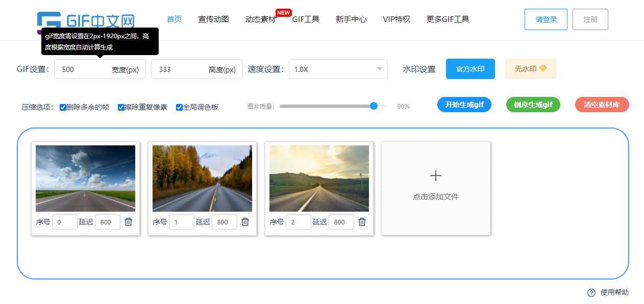
Task: Expand 更多GIF工具 menu
Action: (448, 19)
